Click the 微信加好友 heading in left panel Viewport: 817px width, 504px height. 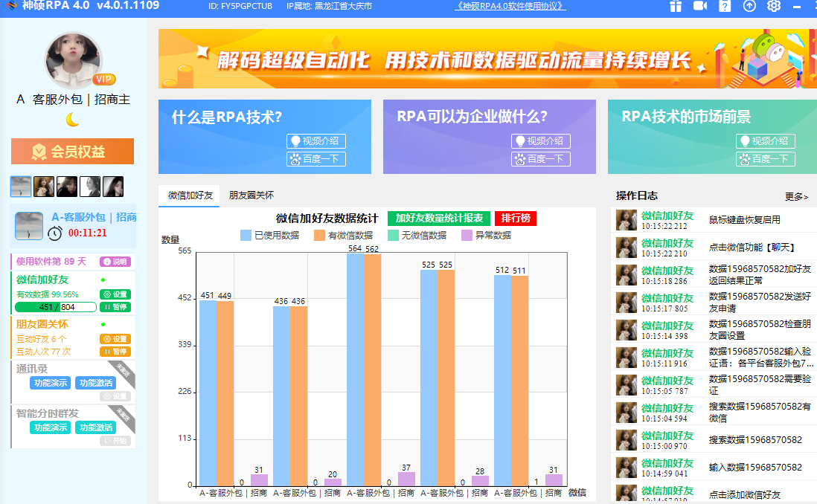[x=42, y=280]
